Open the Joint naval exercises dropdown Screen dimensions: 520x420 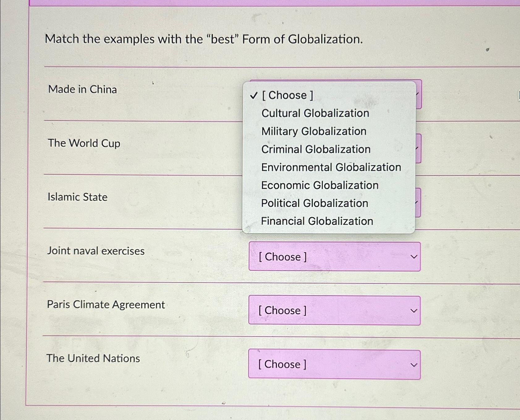335,257
